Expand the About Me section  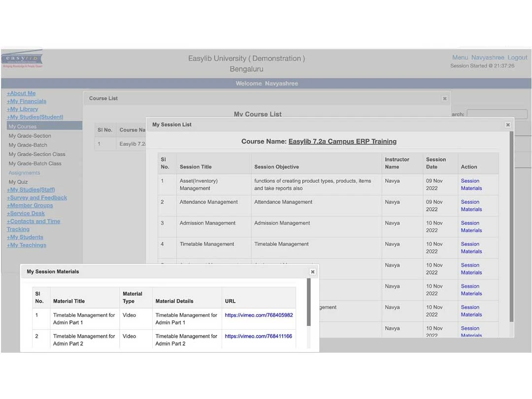point(21,93)
